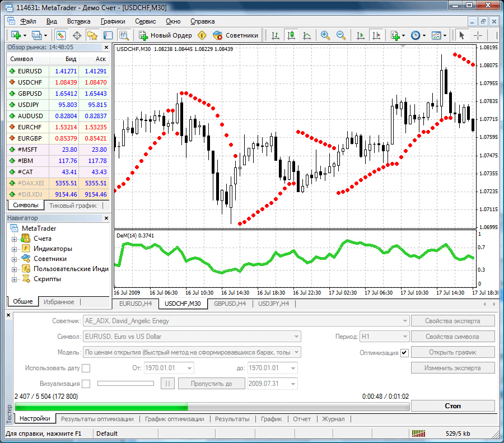Image resolution: width=504 pixels, height=443 pixels.
Task: Switch chart to line chart
Action: point(307,35)
